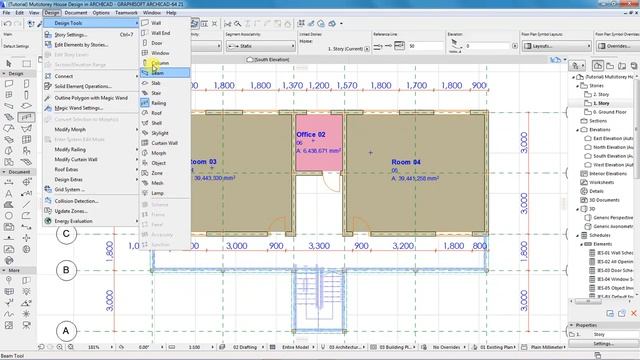Click grid axis marker B
This screenshot has width=640, height=360.
click(66, 270)
